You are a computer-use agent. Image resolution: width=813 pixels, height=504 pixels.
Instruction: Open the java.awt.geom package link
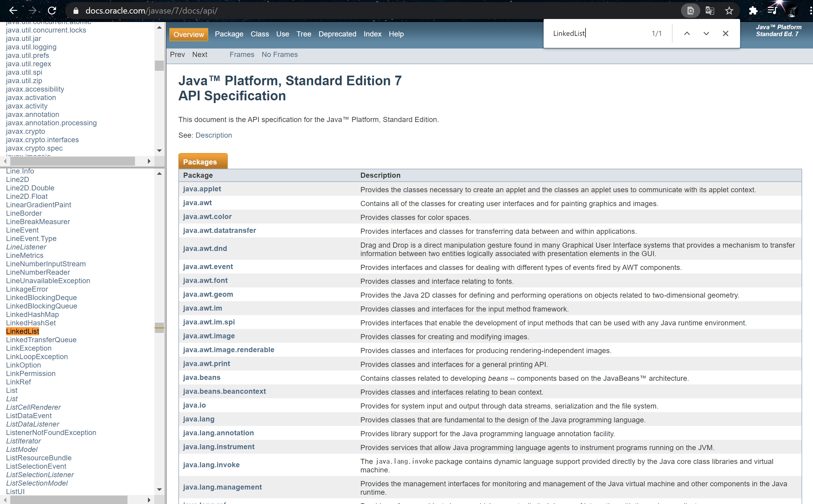208,294
